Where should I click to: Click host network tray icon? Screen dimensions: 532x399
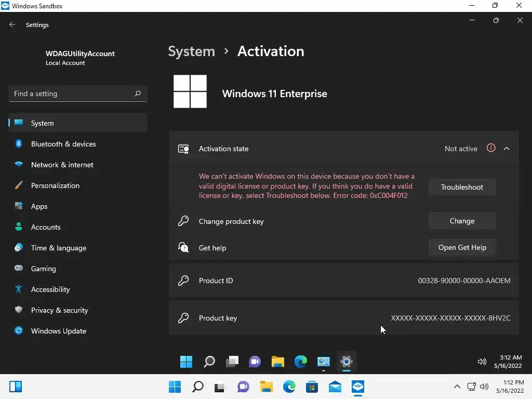[x=472, y=387]
